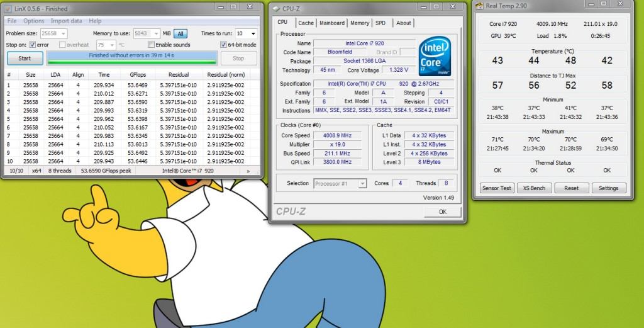Click the LinX status bar expand chevron
644x328 pixels.
click(x=248, y=171)
